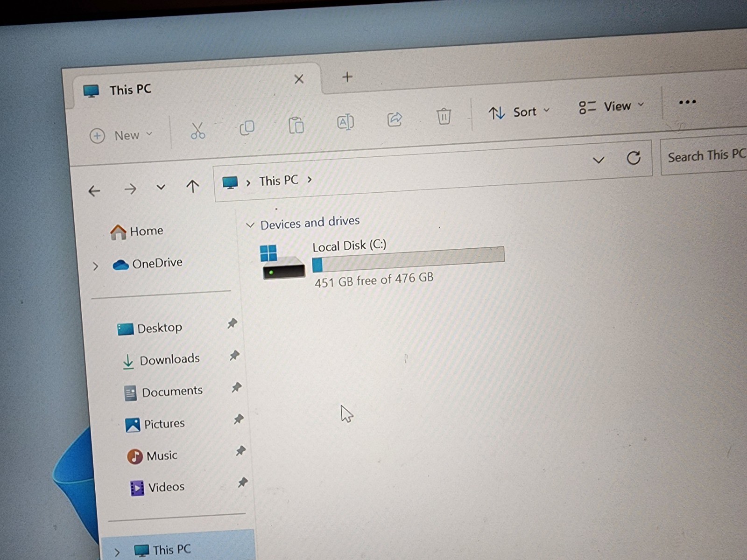Click the pin icon beside Music
Screen dimensions: 747x560
(x=240, y=451)
